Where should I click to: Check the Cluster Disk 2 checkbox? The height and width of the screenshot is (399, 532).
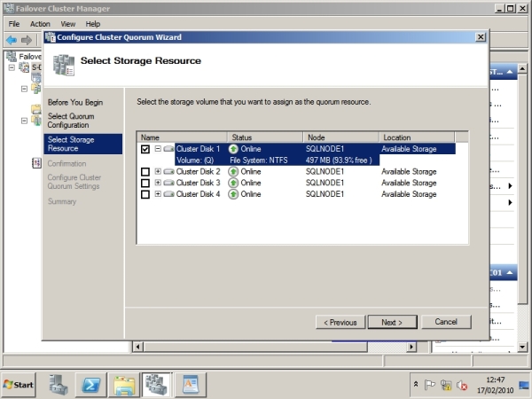tap(145, 171)
